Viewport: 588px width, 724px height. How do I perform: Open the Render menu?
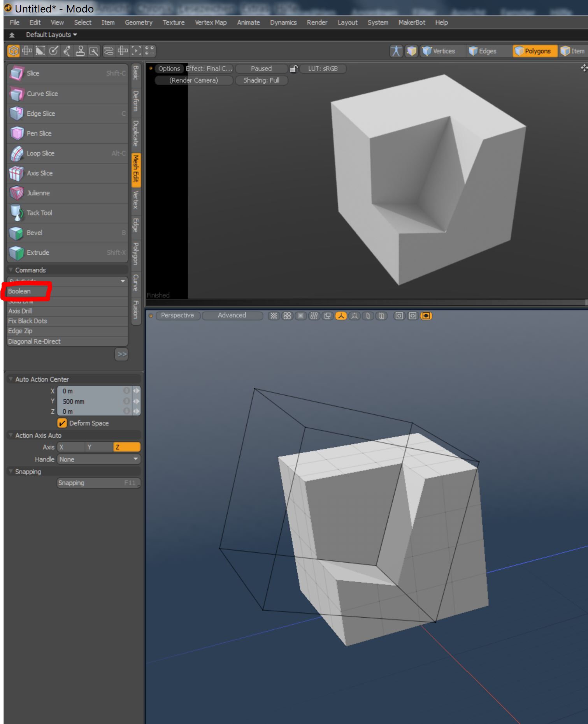[317, 23]
